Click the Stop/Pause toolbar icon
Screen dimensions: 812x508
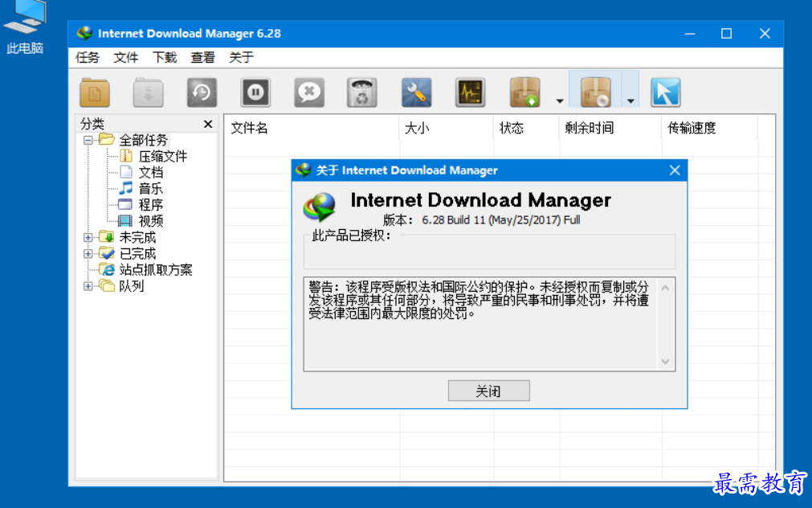pos(255,92)
